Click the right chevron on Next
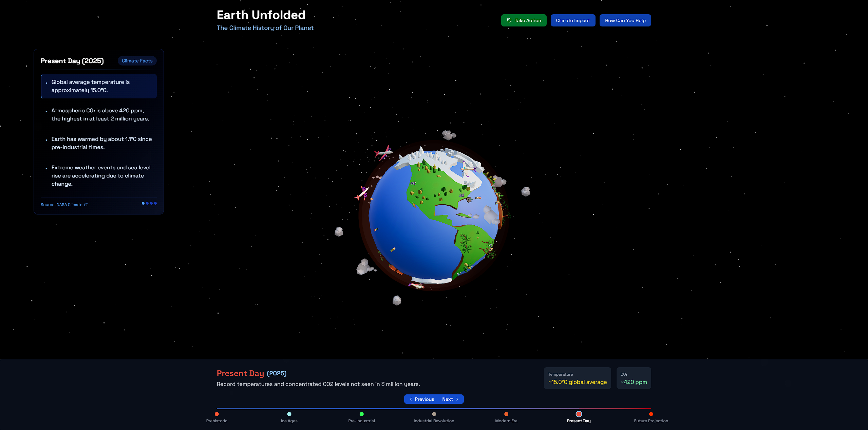868x430 pixels. click(457, 399)
